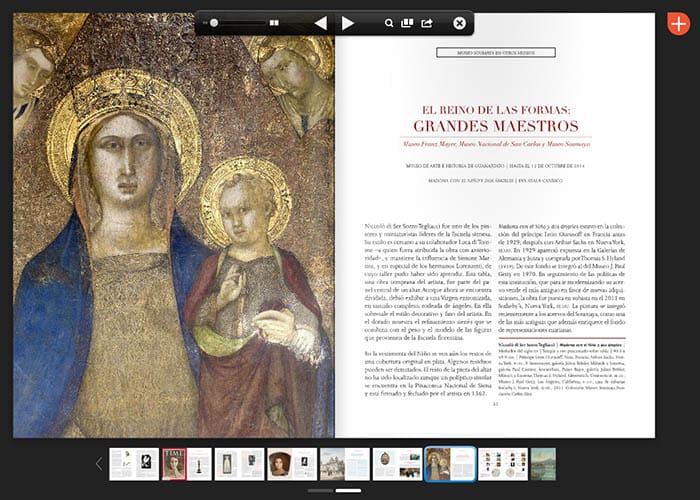Viewport: 700px width, 500px height.
Task: Click the 'EL REINO DE LAS FORMAS:' heading
Action: 496,110
